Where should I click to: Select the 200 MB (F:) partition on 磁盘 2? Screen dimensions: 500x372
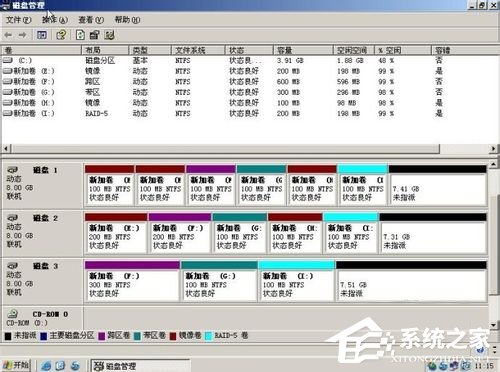[x=180, y=233]
